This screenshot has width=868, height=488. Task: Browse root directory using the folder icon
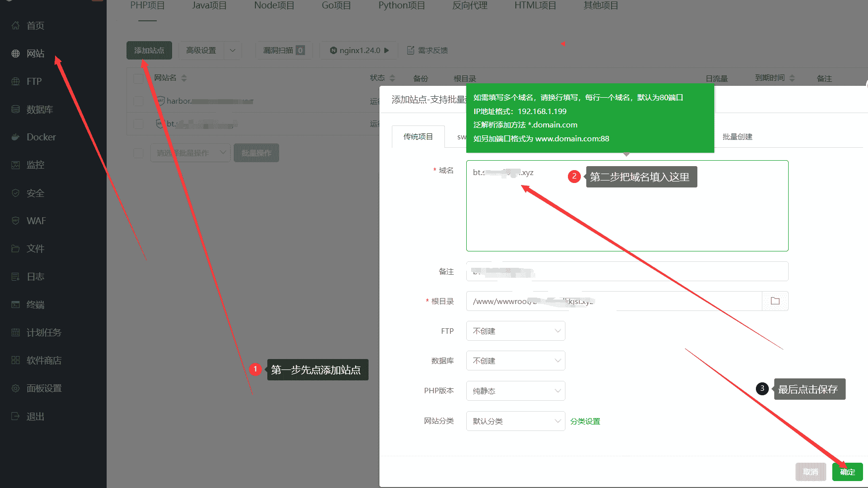[x=775, y=301]
